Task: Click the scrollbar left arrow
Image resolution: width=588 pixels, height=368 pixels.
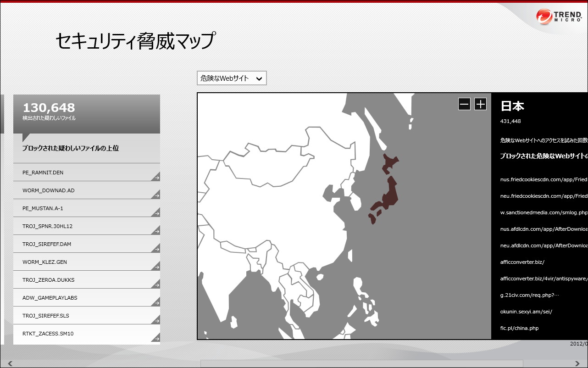Action: tap(10, 364)
